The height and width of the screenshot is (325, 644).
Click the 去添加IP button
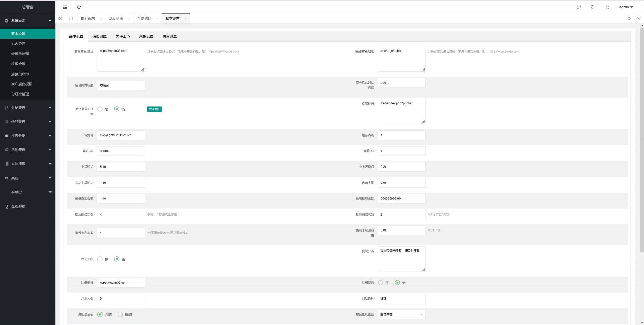pyautogui.click(x=154, y=109)
